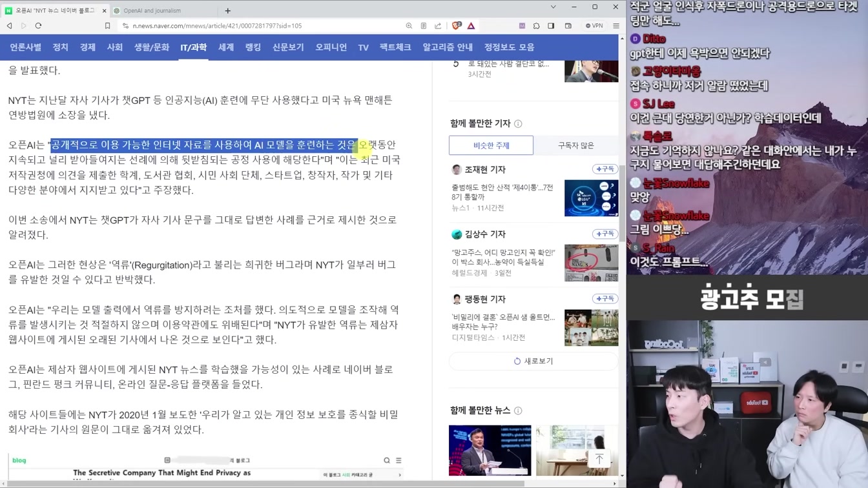Click the telecom SK LGU+ kt thumbnail
Screen dimensions: 868x488
(x=591, y=198)
